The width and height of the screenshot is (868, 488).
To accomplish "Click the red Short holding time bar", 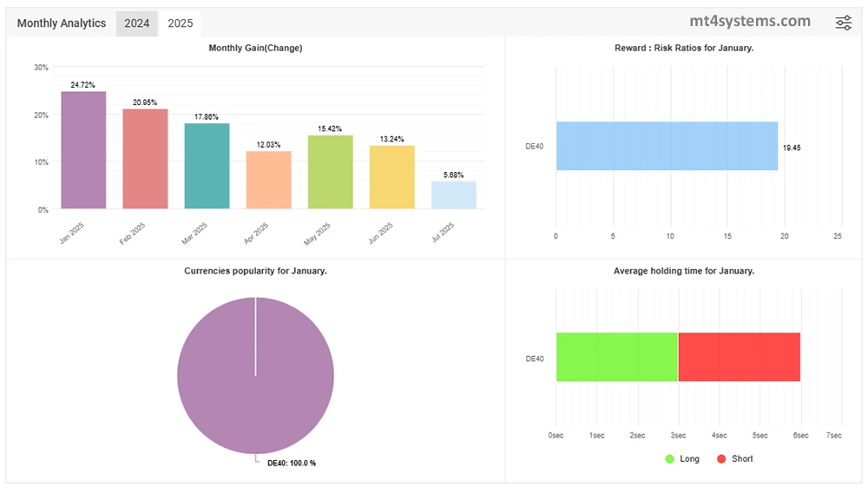I will point(739,357).
